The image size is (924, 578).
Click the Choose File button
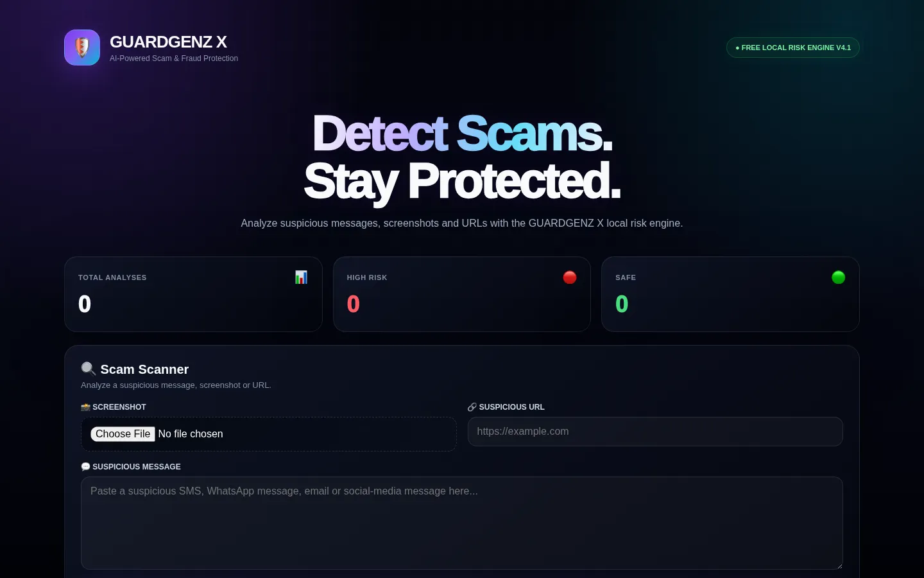[x=123, y=434]
